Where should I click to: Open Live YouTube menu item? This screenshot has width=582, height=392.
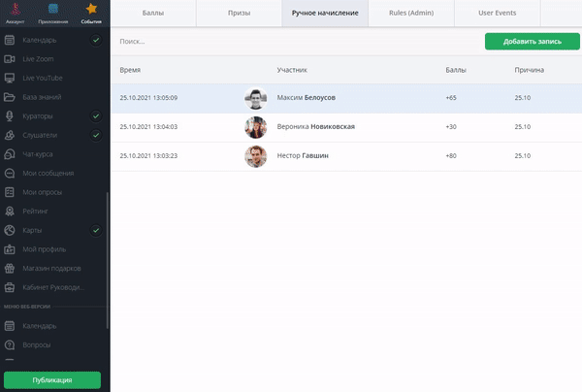(x=43, y=78)
